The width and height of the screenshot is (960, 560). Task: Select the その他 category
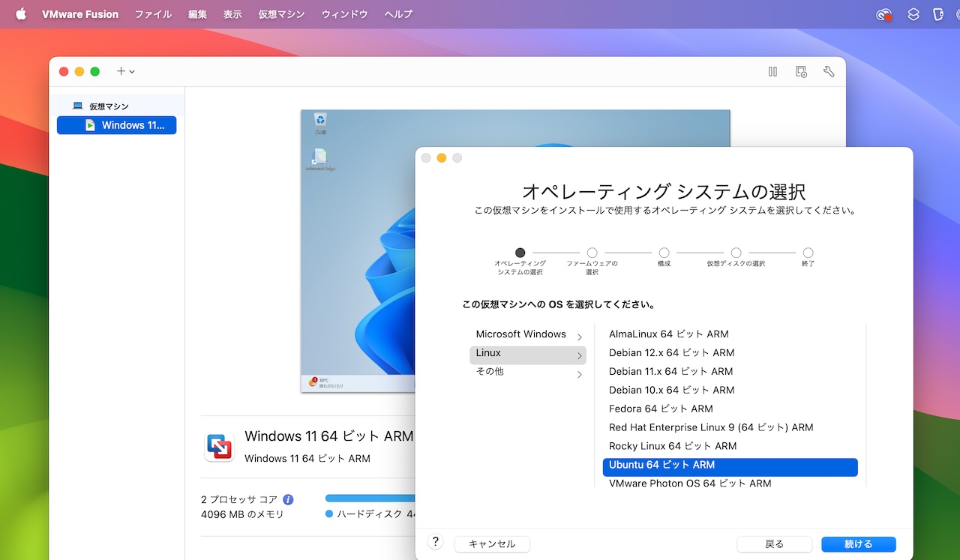coord(528,372)
